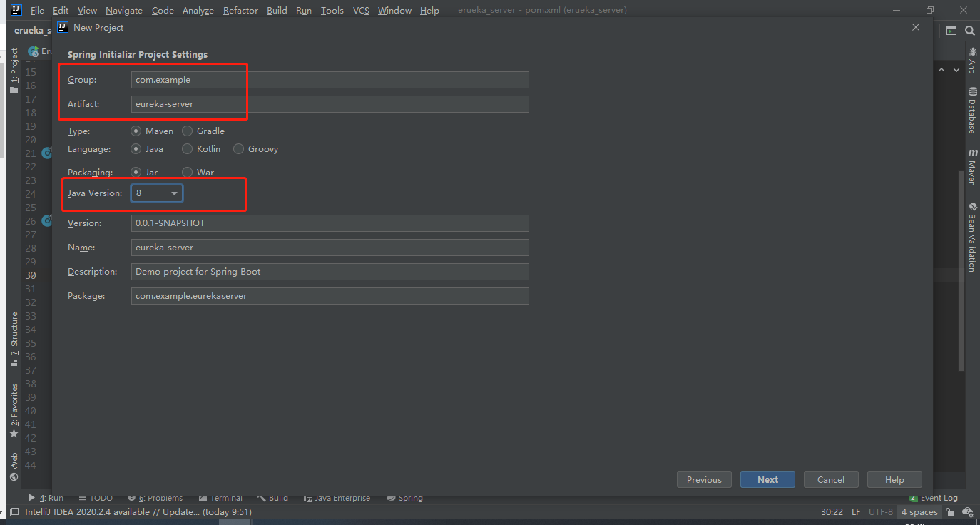Viewport: 980px width, 525px height.
Task: Select War packaging option
Action: point(187,172)
